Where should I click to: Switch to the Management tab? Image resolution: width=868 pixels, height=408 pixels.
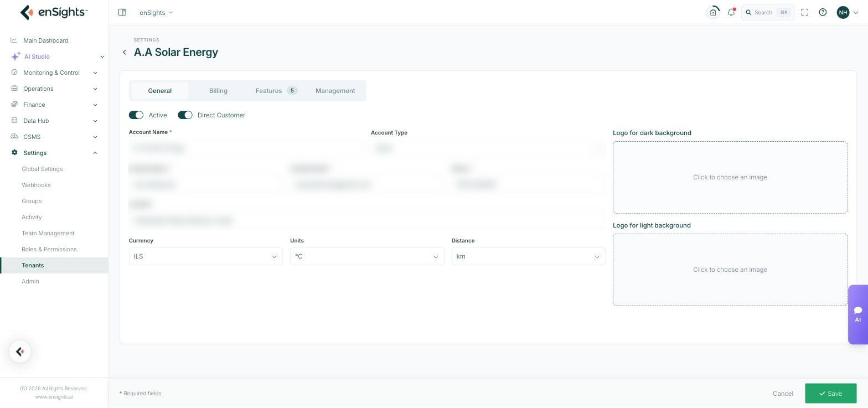(x=335, y=91)
